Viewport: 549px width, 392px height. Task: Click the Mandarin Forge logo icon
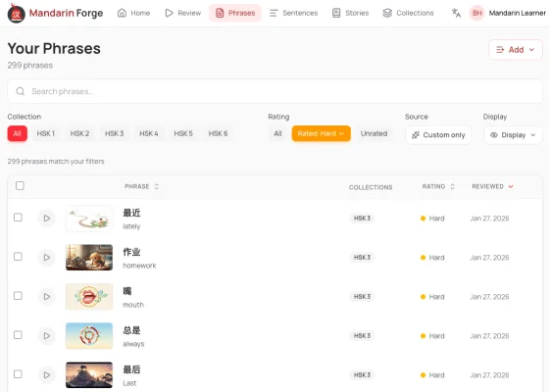tap(16, 14)
